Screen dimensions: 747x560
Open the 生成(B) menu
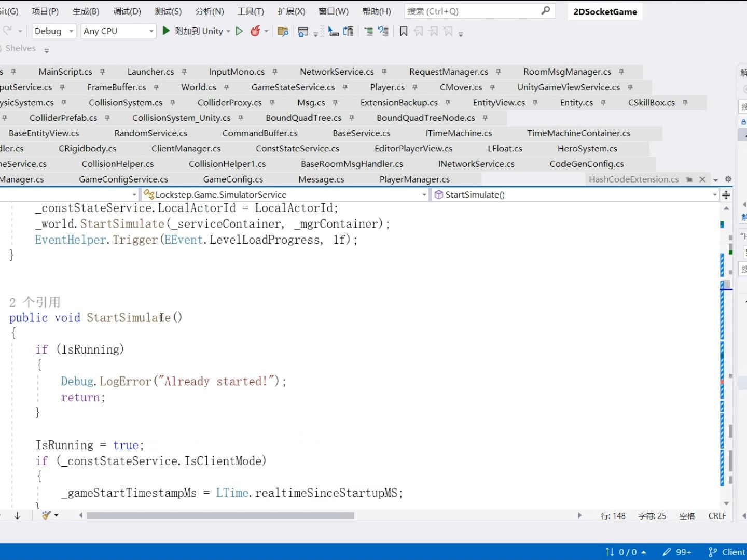86,11
